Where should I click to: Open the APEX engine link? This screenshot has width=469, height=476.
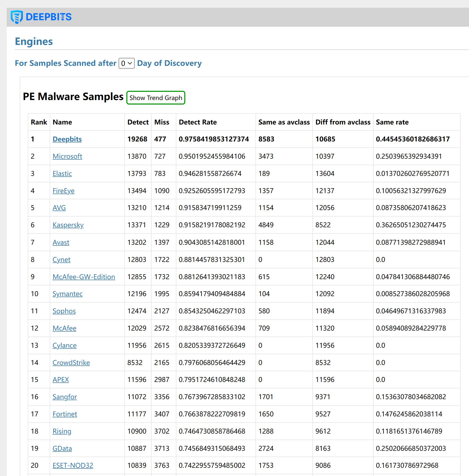(x=61, y=380)
